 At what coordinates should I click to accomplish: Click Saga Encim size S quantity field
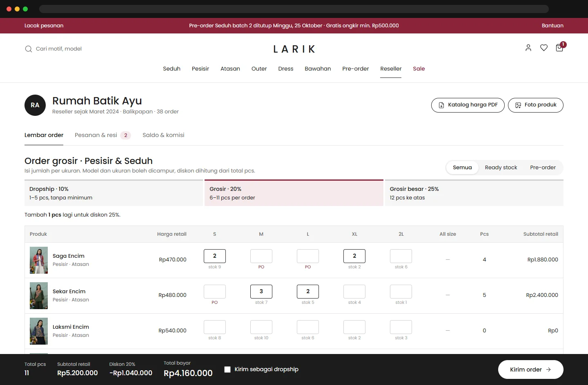tap(215, 256)
